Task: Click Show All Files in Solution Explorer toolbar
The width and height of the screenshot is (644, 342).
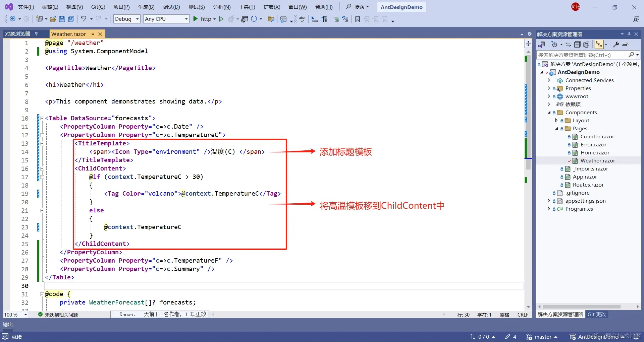Action: click(x=586, y=45)
